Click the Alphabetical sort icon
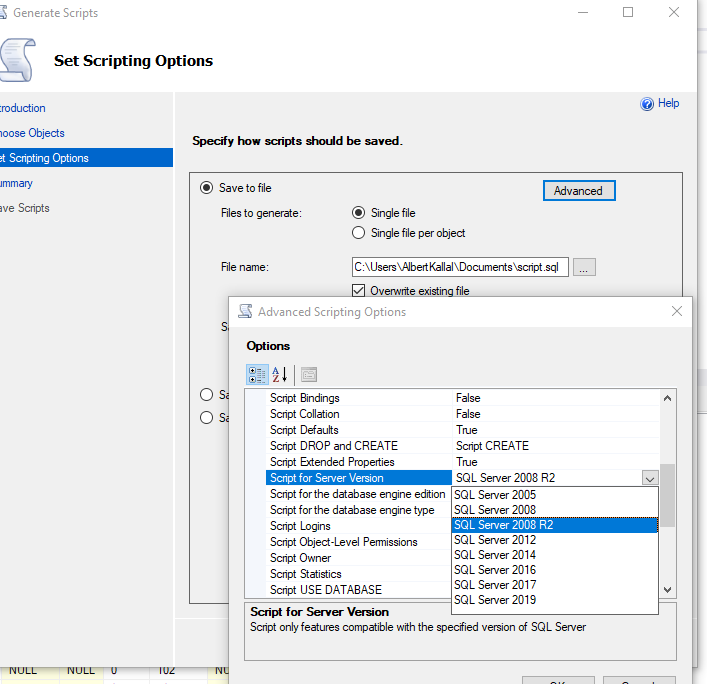 click(x=280, y=375)
